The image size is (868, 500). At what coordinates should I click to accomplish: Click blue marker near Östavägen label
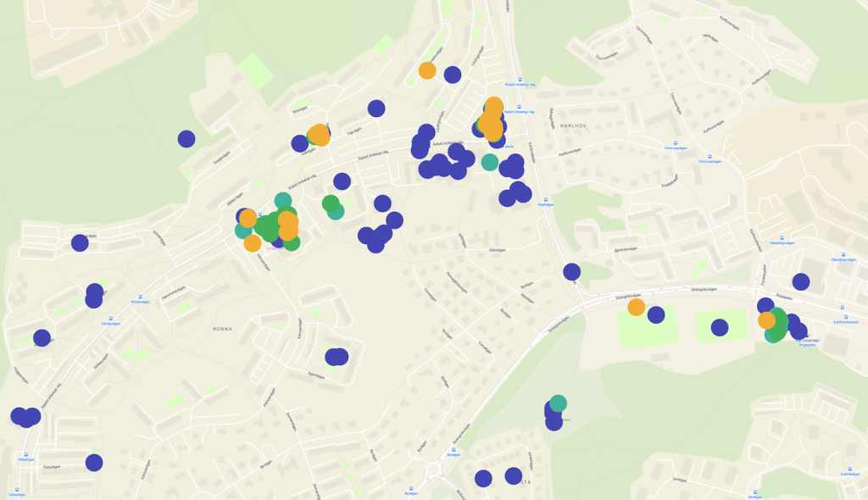pos(94,463)
